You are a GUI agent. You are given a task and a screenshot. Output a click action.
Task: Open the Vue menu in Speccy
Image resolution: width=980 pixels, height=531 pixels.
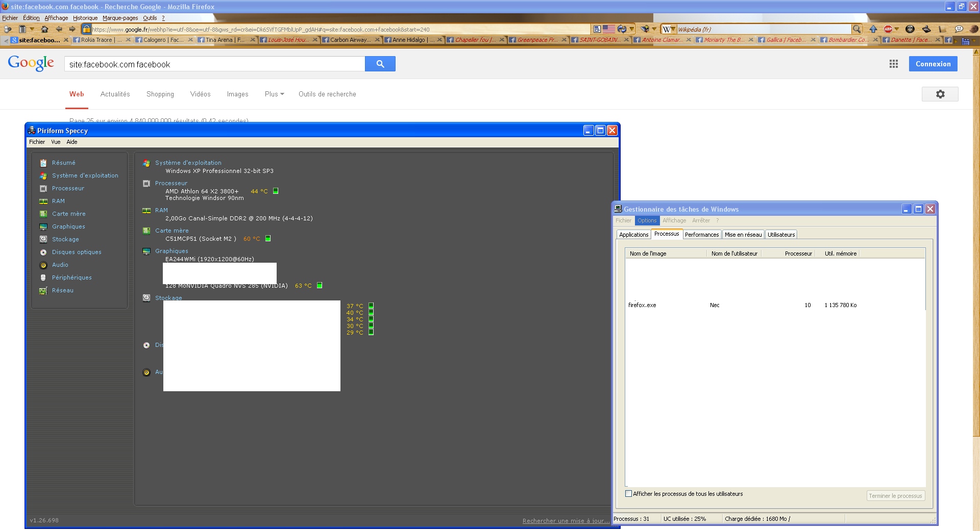(x=56, y=142)
